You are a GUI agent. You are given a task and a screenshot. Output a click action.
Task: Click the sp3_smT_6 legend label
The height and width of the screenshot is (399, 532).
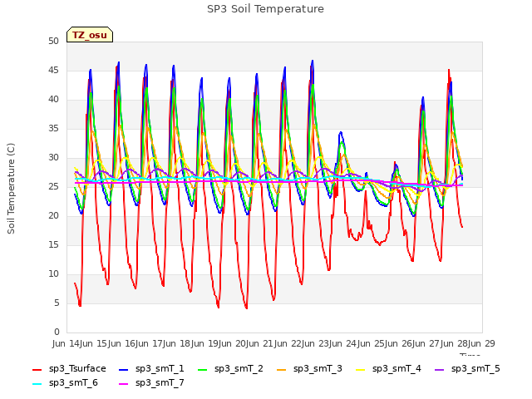click(x=73, y=382)
